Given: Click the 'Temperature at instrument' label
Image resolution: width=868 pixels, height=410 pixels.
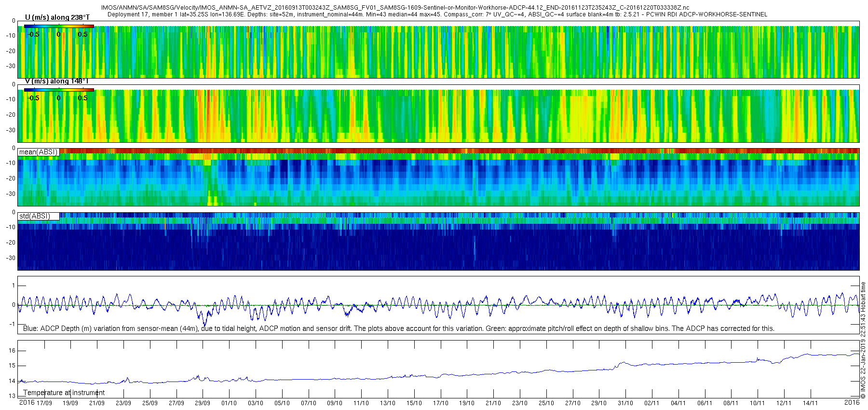Looking at the screenshot, I should coord(64,393).
